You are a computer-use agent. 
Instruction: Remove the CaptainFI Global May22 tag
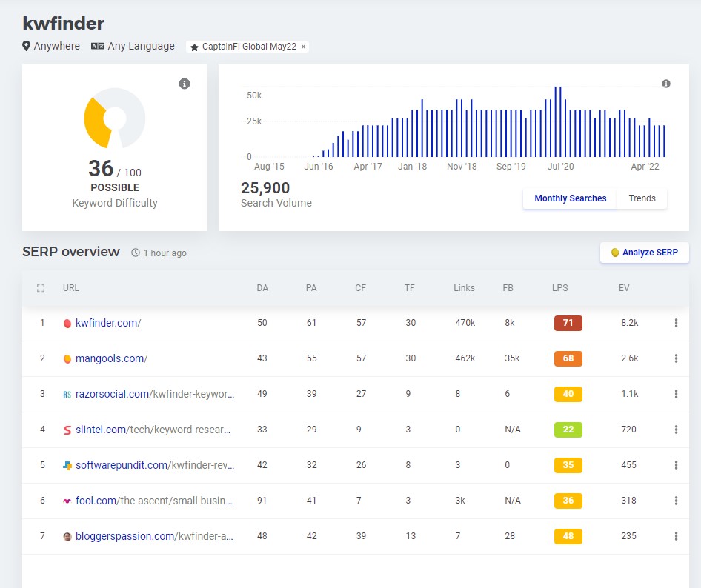(x=303, y=47)
